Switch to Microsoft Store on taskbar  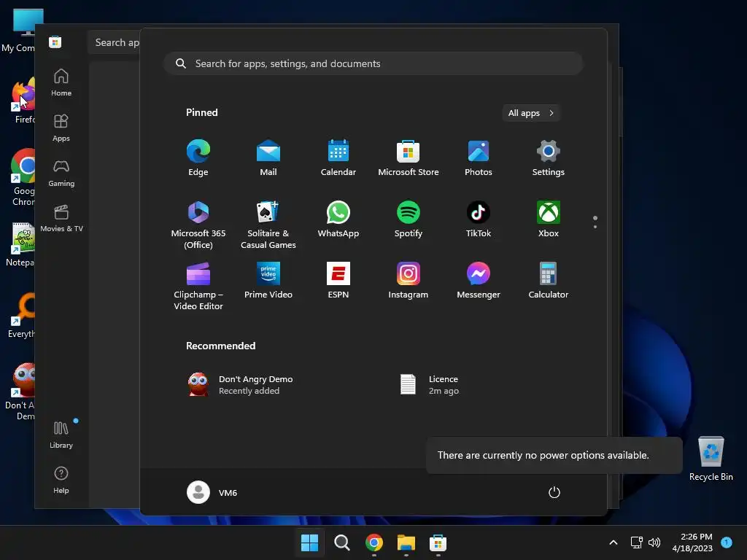[x=438, y=542]
